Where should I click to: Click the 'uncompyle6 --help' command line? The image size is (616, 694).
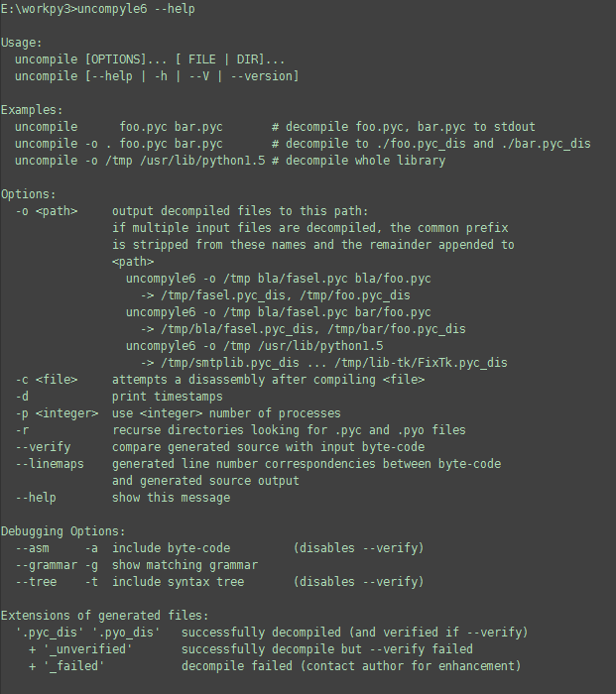(x=97, y=9)
